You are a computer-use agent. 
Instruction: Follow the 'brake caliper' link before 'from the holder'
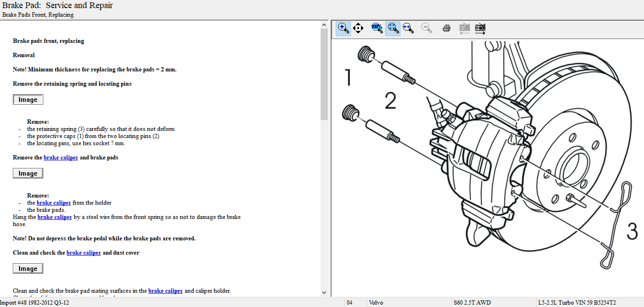coord(54,203)
